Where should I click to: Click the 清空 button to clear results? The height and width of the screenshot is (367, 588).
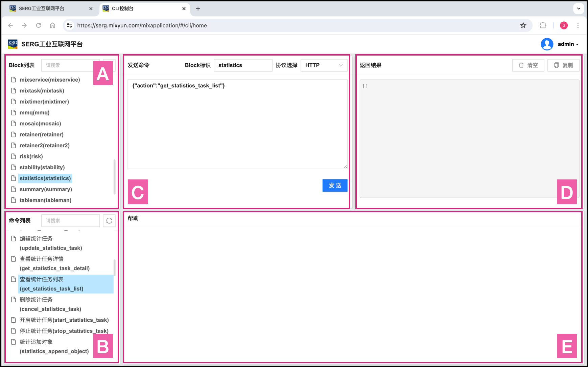(x=528, y=65)
